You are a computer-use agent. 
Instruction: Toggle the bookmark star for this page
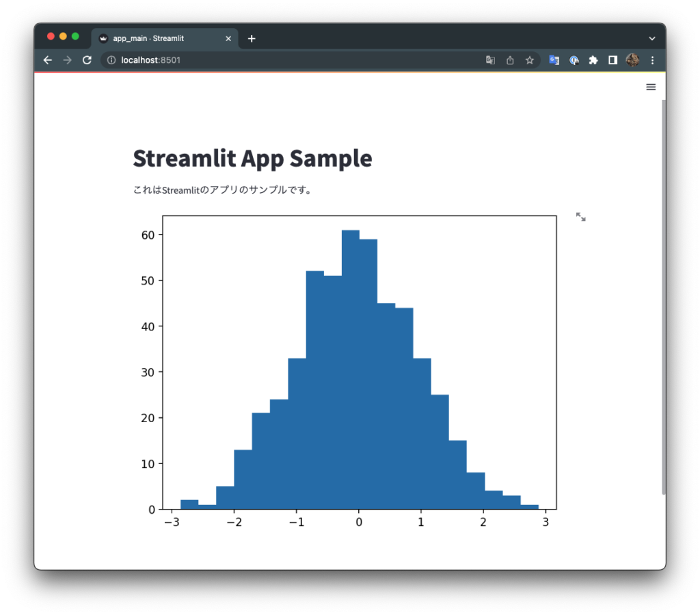pos(530,60)
